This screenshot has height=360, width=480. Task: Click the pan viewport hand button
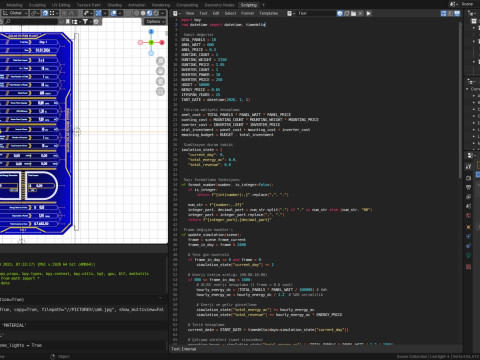[x=161, y=71]
